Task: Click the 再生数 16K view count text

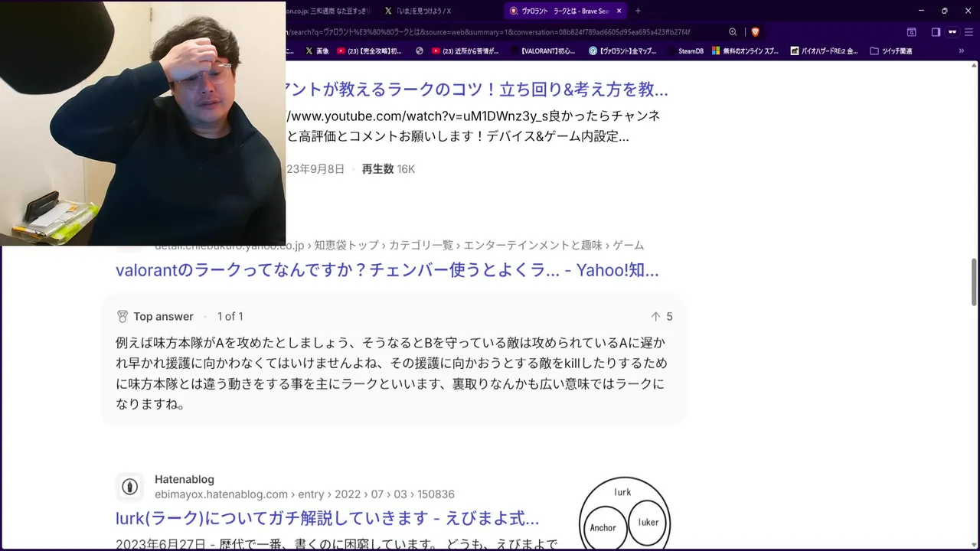Action: [388, 169]
